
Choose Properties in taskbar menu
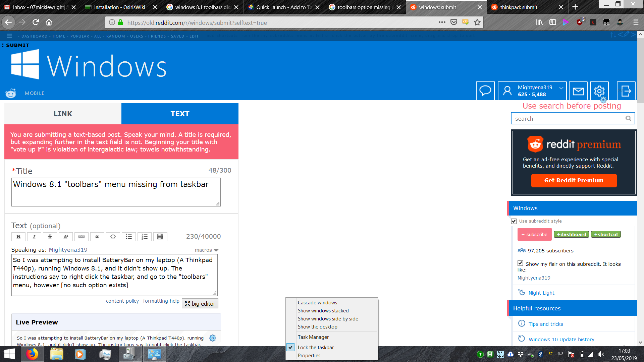(x=309, y=356)
